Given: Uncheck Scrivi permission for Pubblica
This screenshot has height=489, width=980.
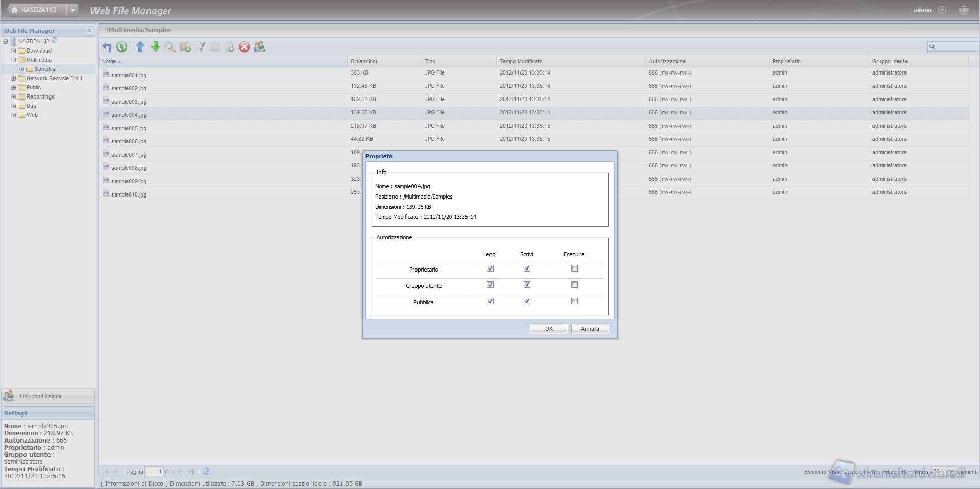Looking at the screenshot, I should click(527, 301).
